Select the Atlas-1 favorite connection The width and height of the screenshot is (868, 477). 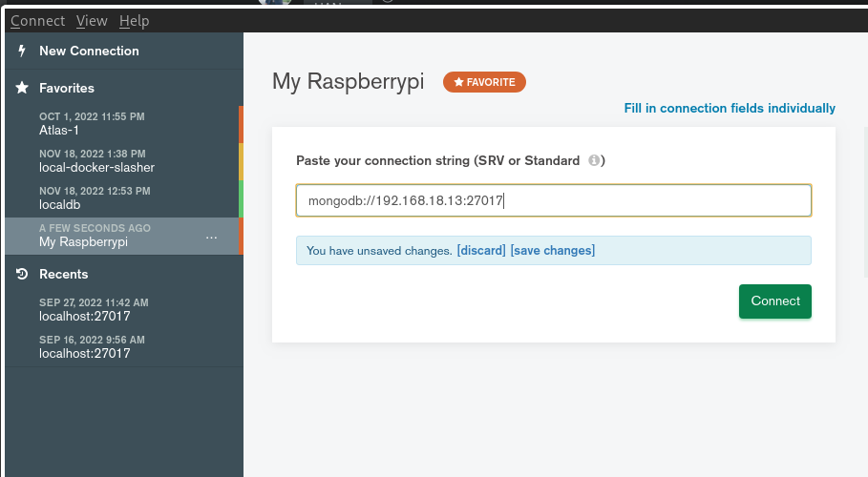point(122,124)
